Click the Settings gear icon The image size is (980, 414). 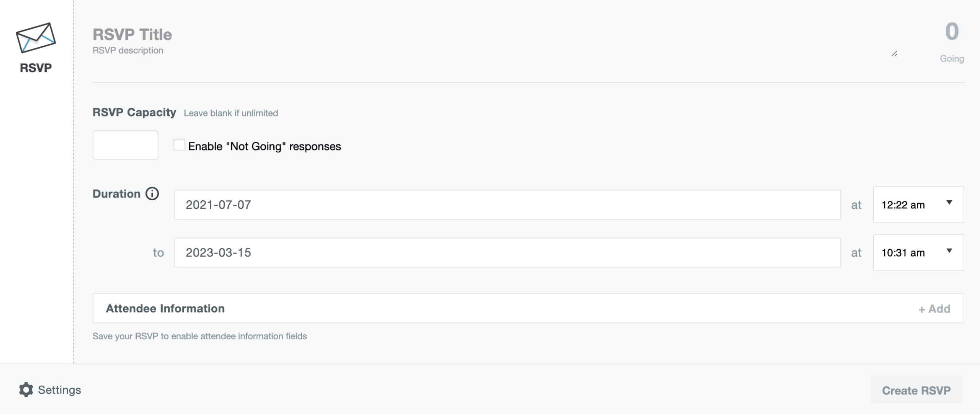[x=26, y=389]
